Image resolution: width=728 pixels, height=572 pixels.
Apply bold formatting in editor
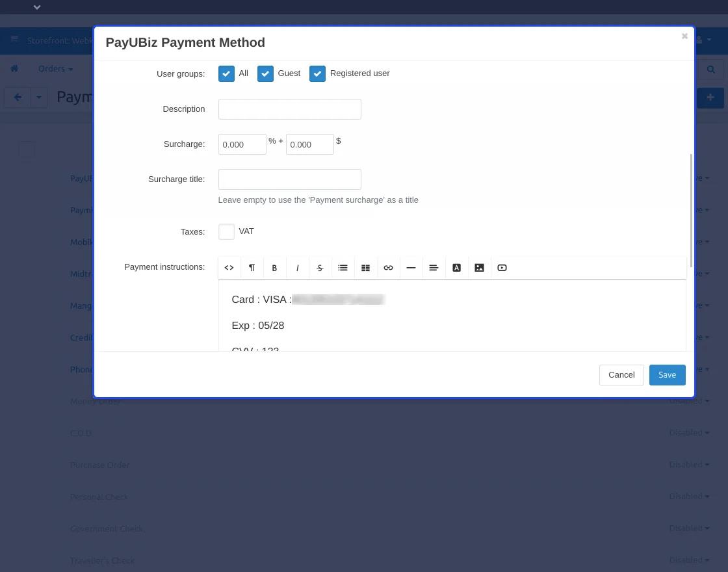(274, 268)
